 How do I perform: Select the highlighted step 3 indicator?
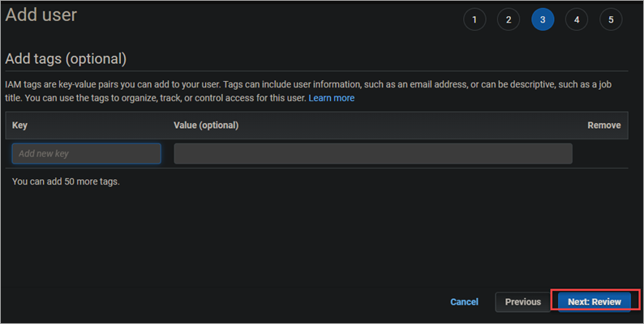pos(543,19)
